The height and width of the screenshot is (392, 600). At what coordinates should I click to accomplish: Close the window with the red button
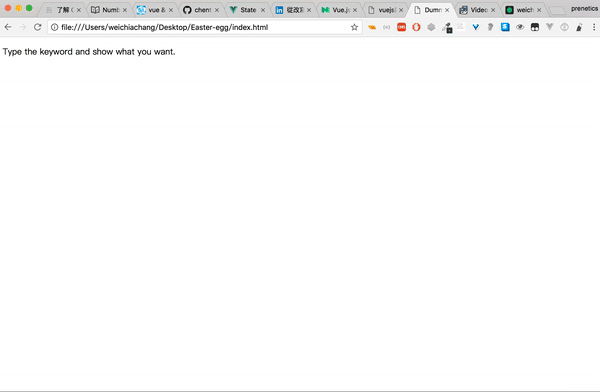(8, 8)
